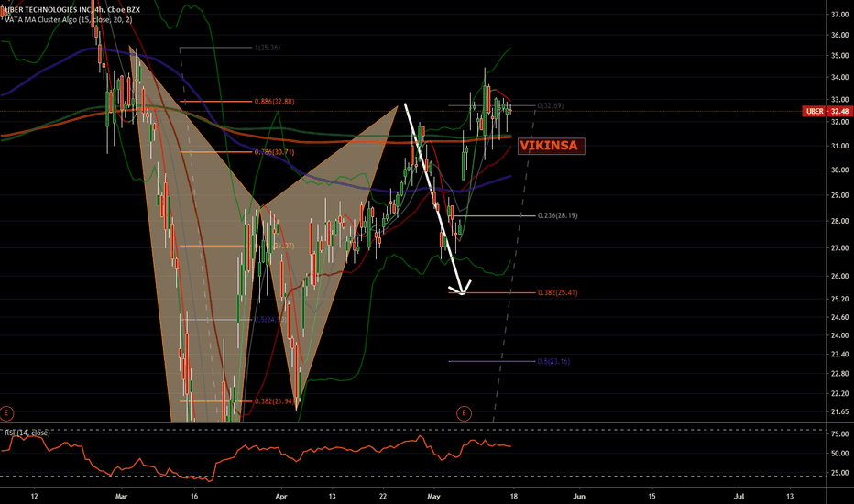
Task: Click 25.00 on the RSI axis
Action: coord(840,473)
